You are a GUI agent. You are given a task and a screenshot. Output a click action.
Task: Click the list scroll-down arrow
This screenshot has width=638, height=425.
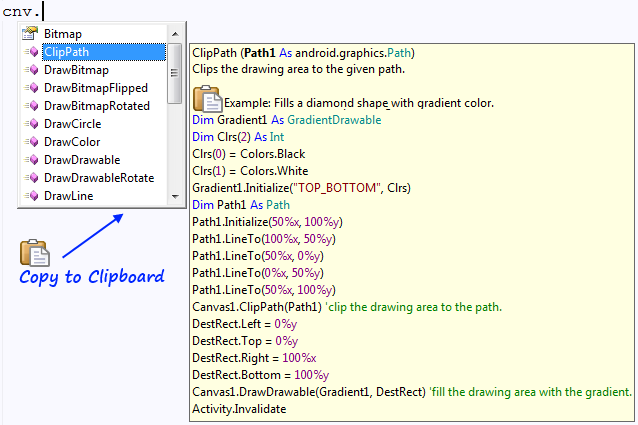point(175,196)
